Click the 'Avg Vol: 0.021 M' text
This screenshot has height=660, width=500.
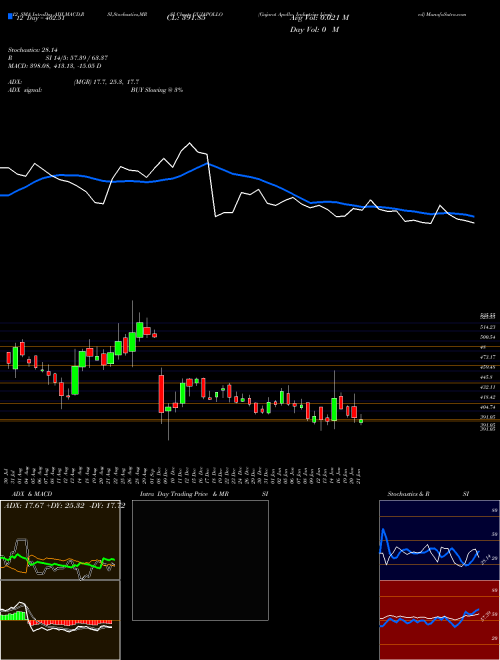coord(319,18)
